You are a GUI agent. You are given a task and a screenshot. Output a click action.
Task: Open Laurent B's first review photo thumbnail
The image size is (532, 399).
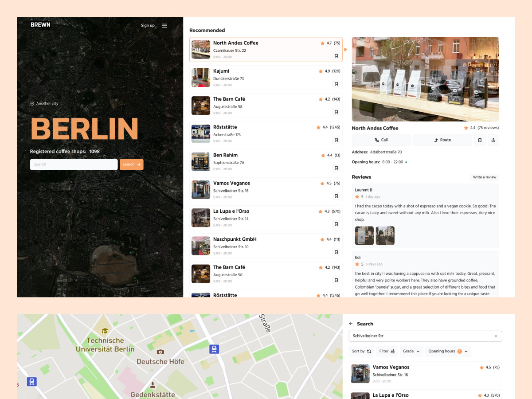pos(364,235)
